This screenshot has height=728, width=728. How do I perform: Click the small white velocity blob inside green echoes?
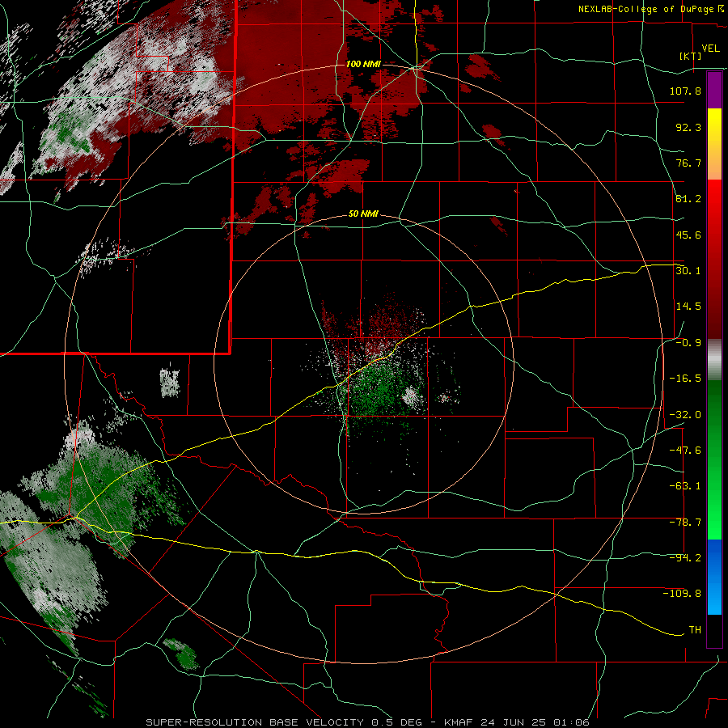411,397
